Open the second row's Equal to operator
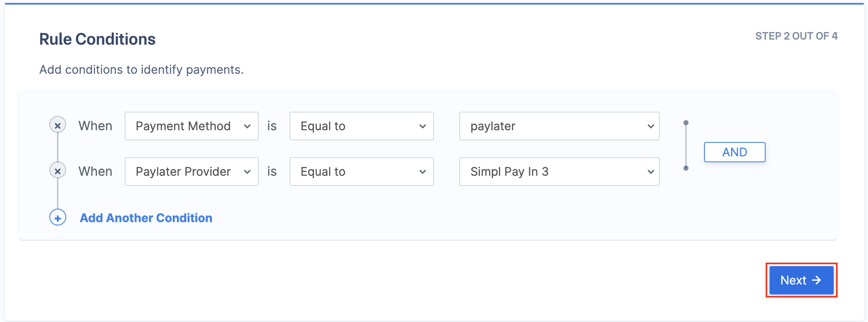The height and width of the screenshot is (322, 868). pos(362,172)
